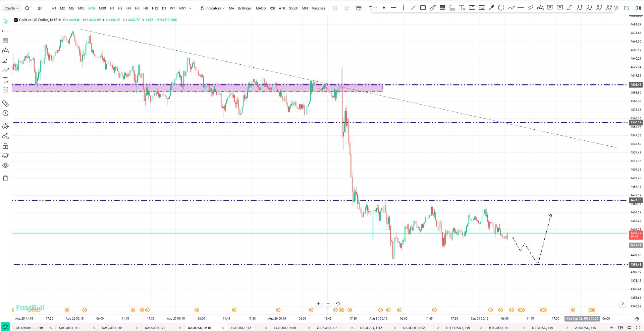The width and height of the screenshot is (644, 331).
Task: Select the text tool in top toolbar
Action: (x=462, y=8)
